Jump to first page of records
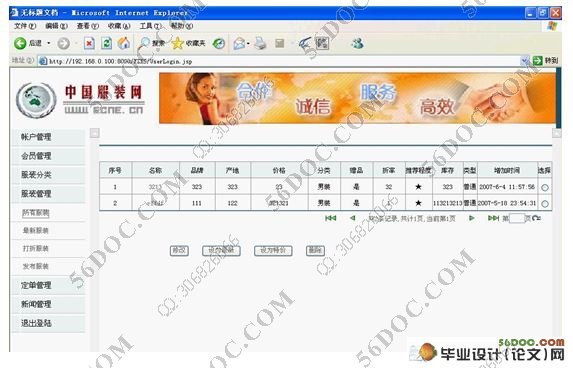The width and height of the screenshot is (573, 368). (330, 218)
